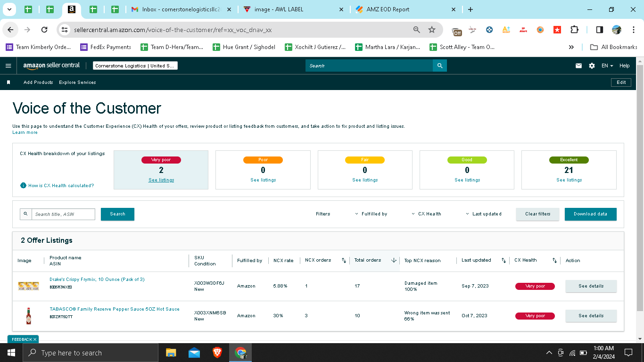
Task: Sort the table by NCX orders
Action: [x=344, y=260]
